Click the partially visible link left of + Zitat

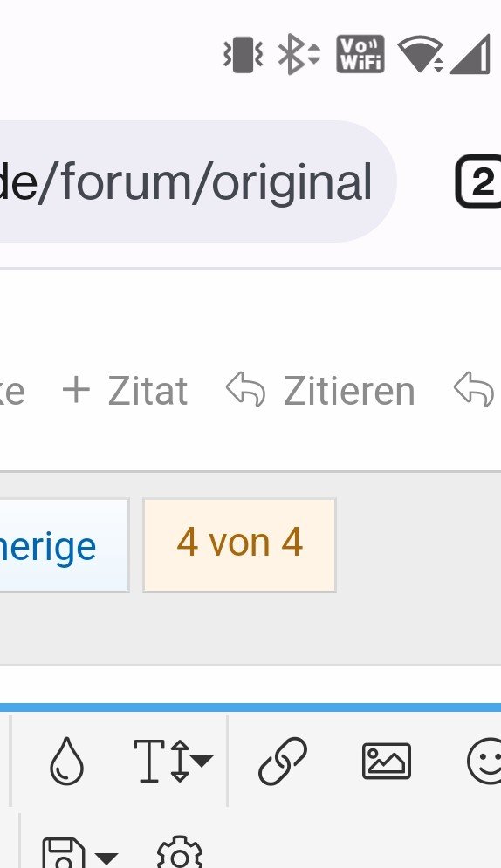click(11, 391)
